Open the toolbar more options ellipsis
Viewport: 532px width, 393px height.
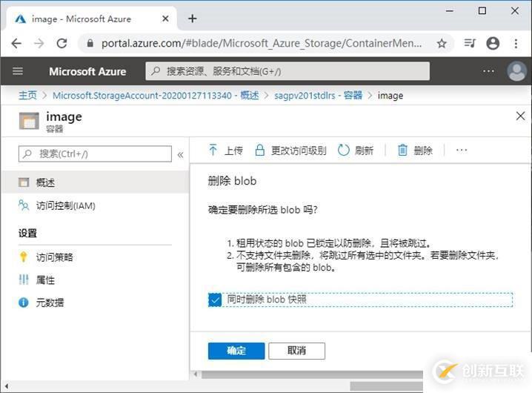(462, 150)
